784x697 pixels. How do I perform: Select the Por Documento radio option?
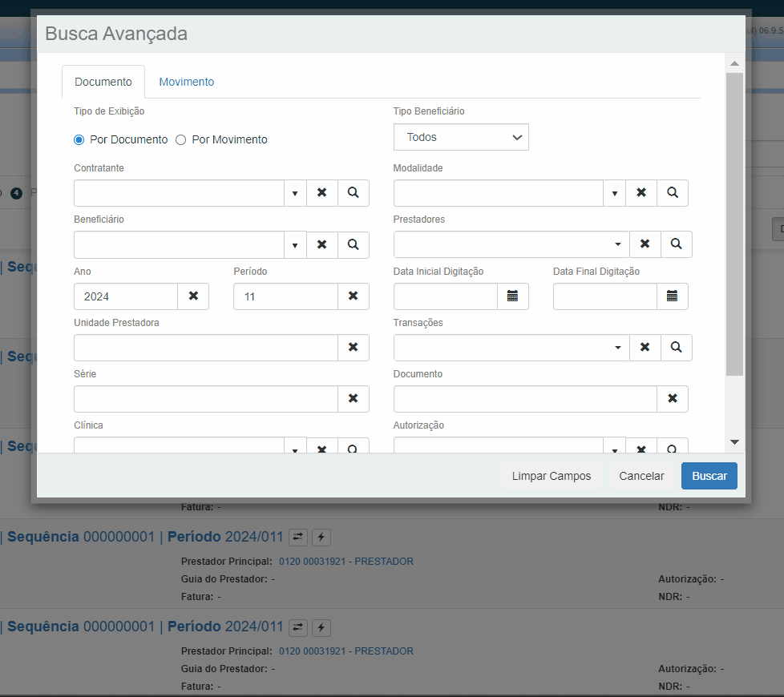point(79,140)
